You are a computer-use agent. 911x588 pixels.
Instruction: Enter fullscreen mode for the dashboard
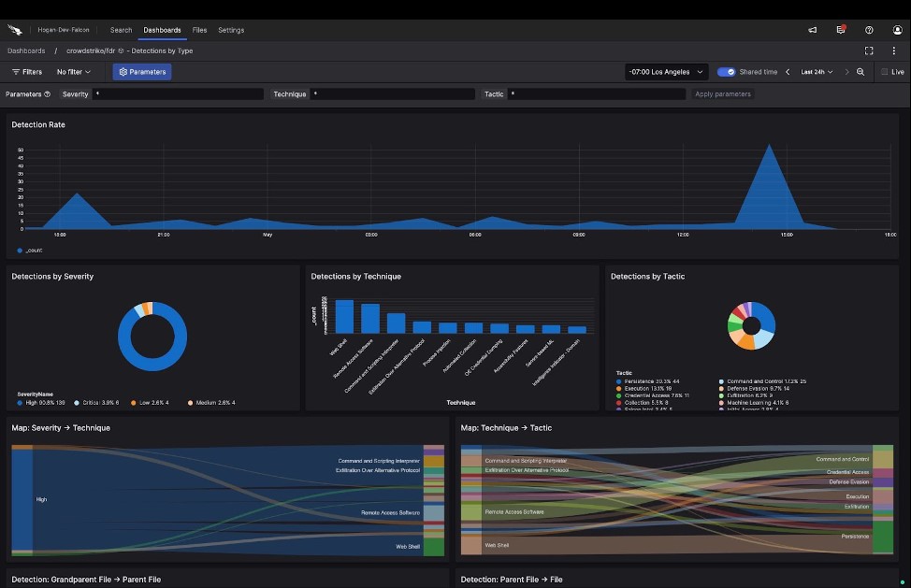pyautogui.click(x=869, y=50)
